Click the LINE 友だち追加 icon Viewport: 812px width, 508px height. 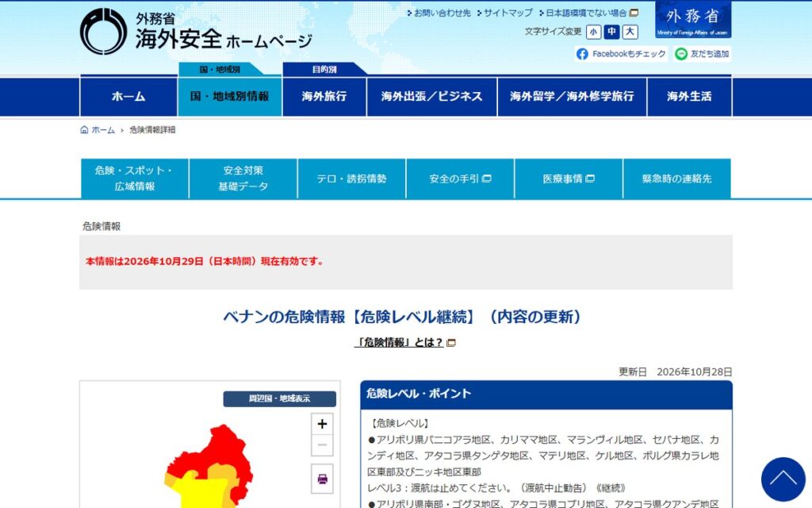[x=681, y=54]
